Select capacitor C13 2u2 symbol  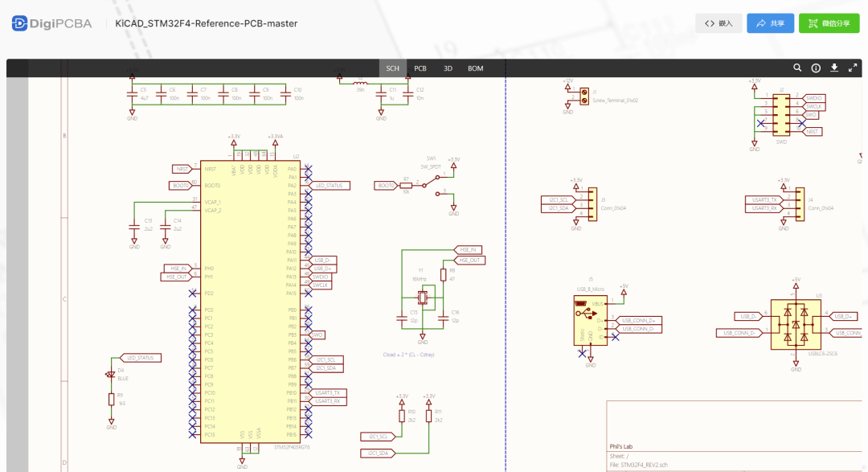pyautogui.click(x=134, y=227)
